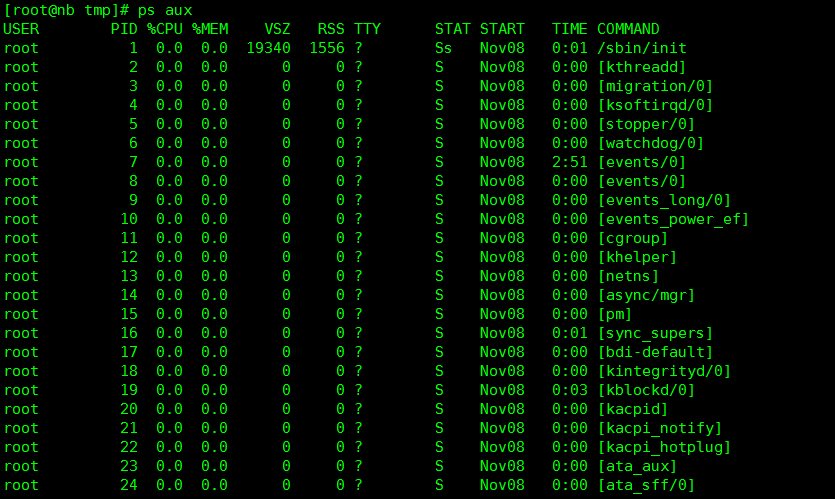The image size is (835, 499).
Task: Click the [ata_sff/0] process name
Action: (x=646, y=485)
